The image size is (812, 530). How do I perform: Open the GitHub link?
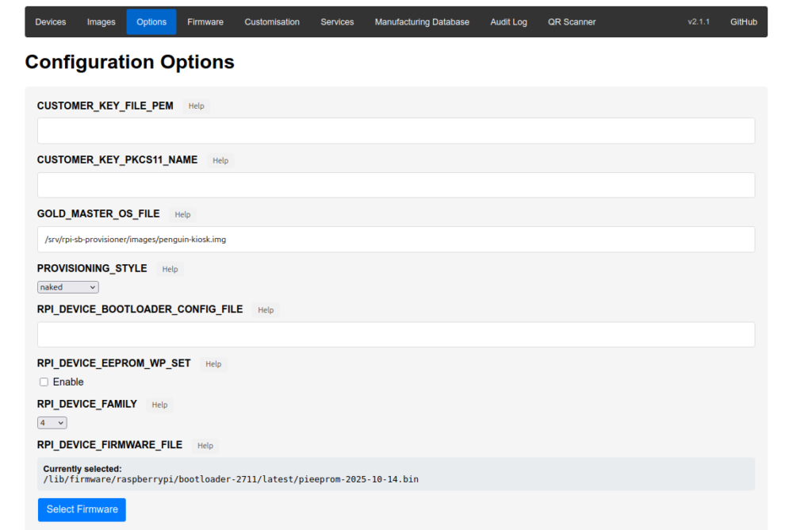(743, 22)
